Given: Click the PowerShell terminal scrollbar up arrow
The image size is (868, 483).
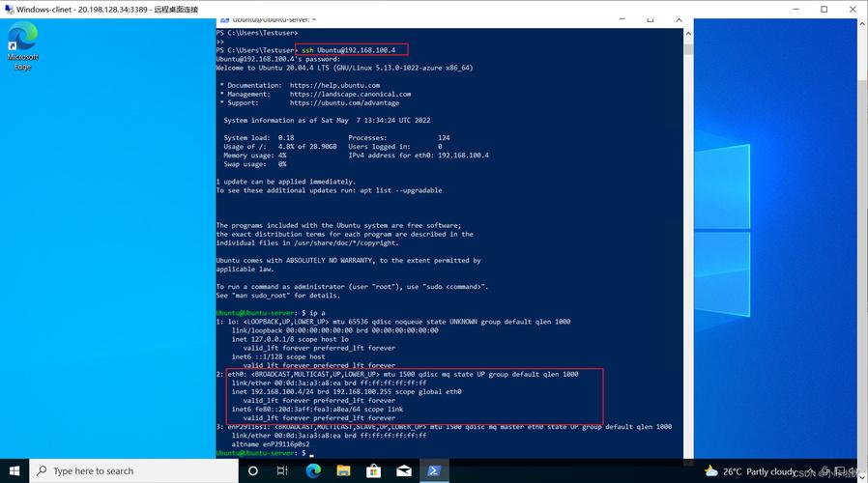Looking at the screenshot, I should click(688, 34).
